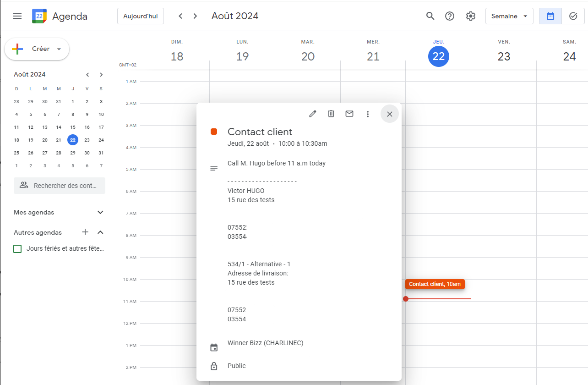Viewport: 588px width, 385px height.
Task: Open the main navigation menu
Action: (x=17, y=16)
